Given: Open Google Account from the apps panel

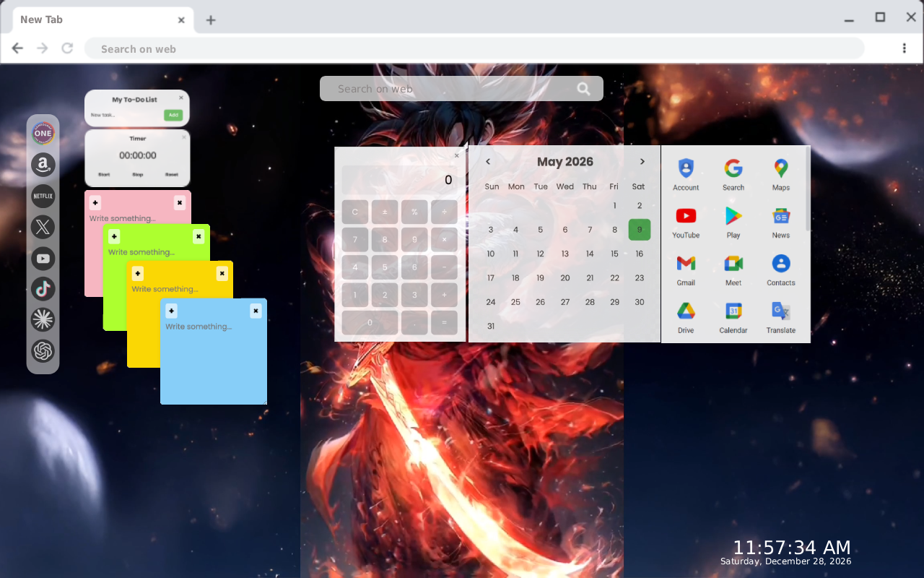Looking at the screenshot, I should click(x=686, y=175).
